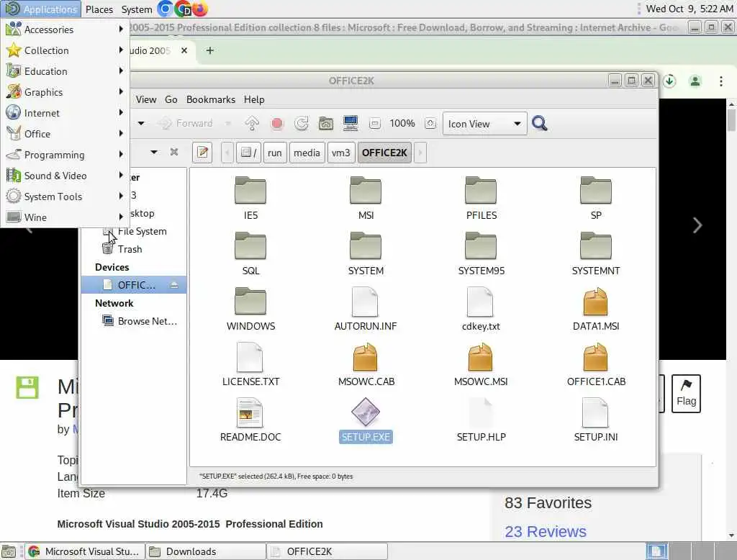This screenshot has width=737, height=560.
Task: Click the vm3 path breadcrumb
Action: [x=340, y=153]
